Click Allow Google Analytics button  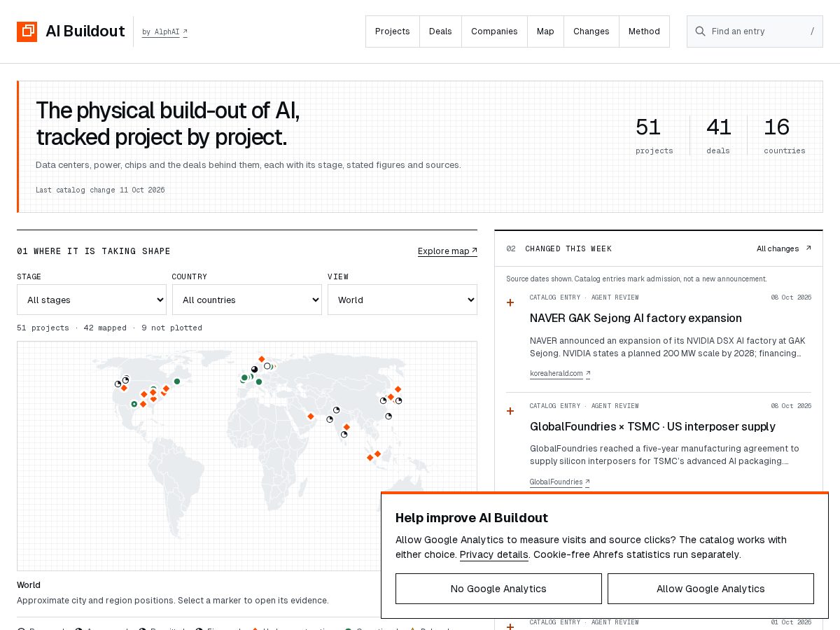(x=710, y=589)
